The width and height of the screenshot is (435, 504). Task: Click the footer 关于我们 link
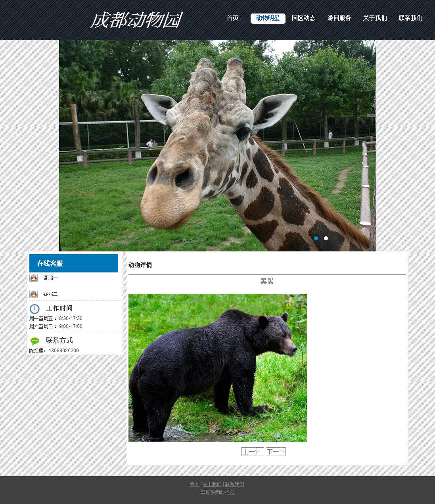pyautogui.click(x=212, y=484)
